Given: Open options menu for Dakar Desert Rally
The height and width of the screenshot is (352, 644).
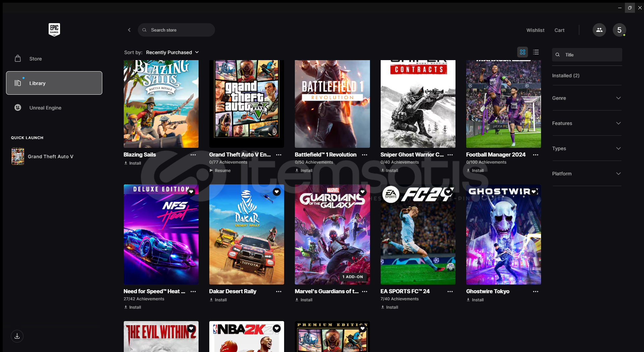Looking at the screenshot, I should pos(279,292).
